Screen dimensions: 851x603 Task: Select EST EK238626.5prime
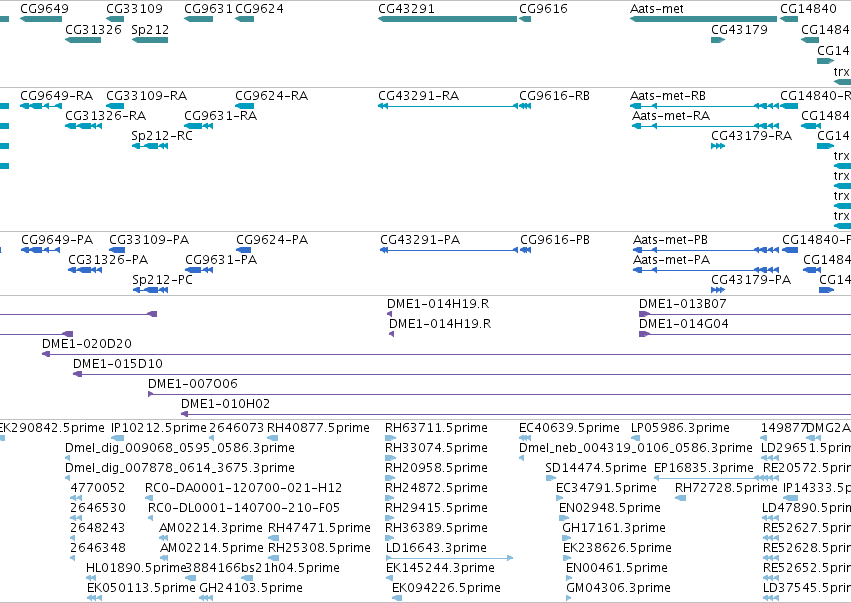click(x=617, y=548)
